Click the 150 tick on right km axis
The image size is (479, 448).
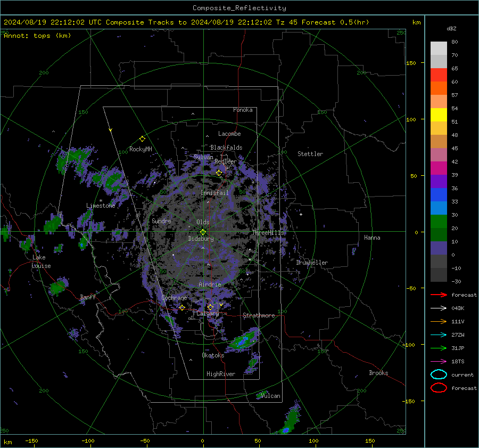(x=411, y=63)
